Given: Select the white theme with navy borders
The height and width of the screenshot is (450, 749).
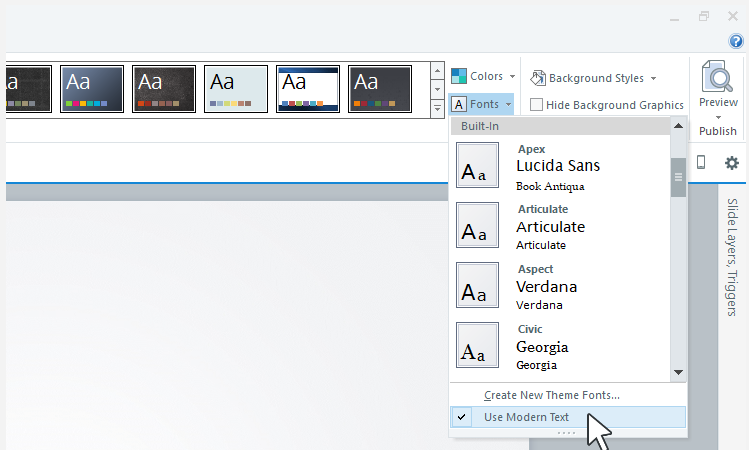Looking at the screenshot, I should coord(308,89).
